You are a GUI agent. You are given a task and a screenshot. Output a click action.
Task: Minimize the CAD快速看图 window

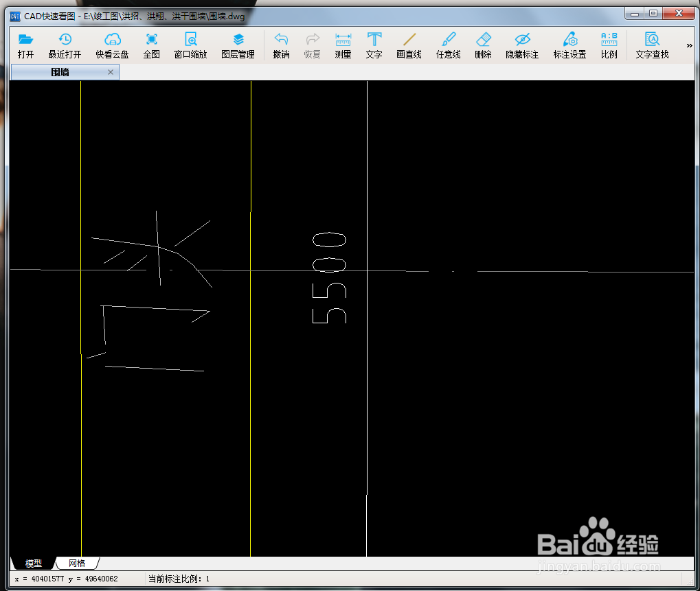[x=634, y=13]
